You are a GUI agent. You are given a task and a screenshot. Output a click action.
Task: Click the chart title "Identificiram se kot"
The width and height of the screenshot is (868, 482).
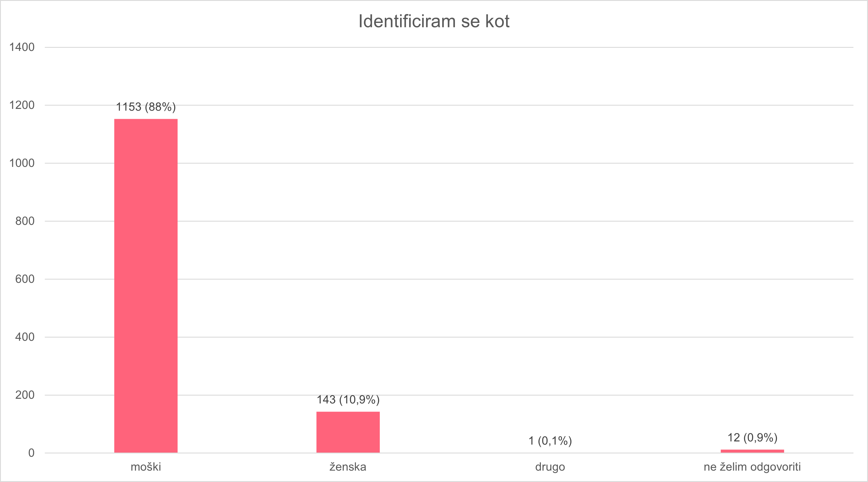(434, 21)
